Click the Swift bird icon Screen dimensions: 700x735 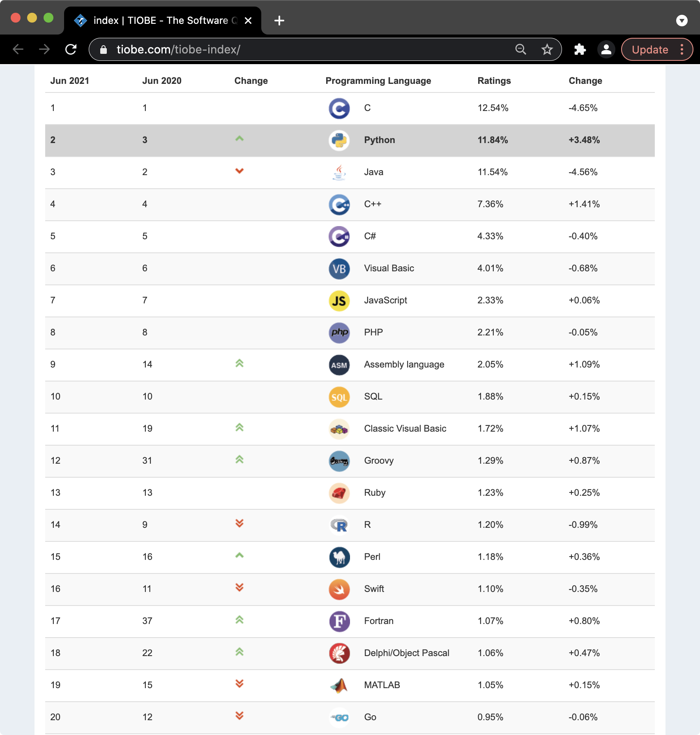pyautogui.click(x=339, y=589)
